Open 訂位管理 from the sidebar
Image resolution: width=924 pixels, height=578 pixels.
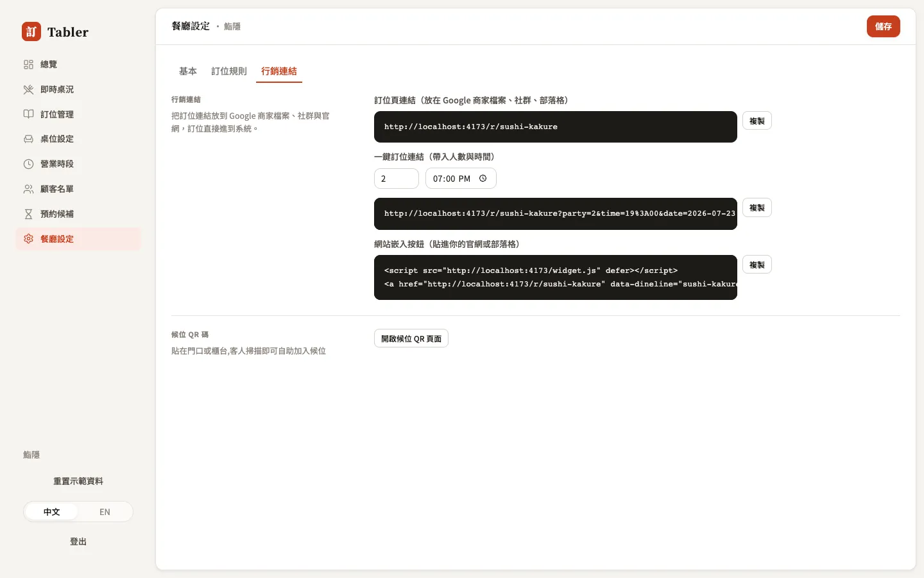click(78, 114)
